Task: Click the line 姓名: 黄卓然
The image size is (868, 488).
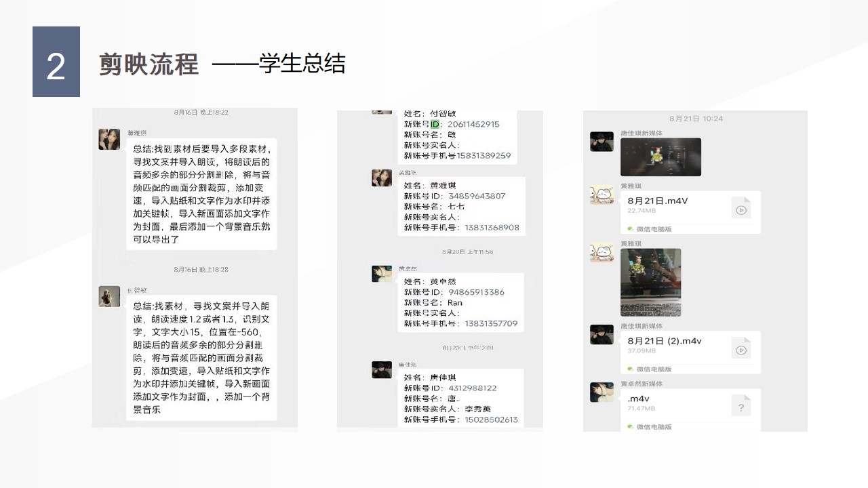Action: pyautogui.click(x=430, y=282)
